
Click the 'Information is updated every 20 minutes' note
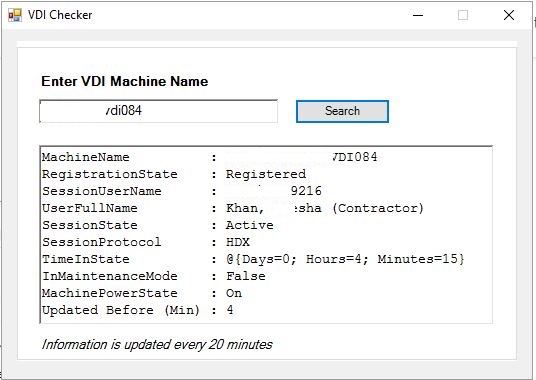(x=157, y=344)
